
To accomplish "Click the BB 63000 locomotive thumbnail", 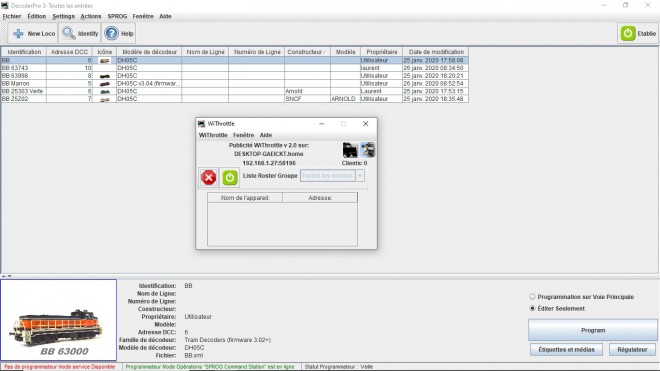I will (x=59, y=320).
